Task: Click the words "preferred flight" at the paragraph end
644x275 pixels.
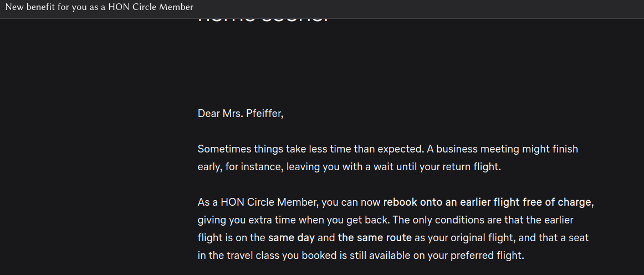Action: pyautogui.click(x=488, y=256)
